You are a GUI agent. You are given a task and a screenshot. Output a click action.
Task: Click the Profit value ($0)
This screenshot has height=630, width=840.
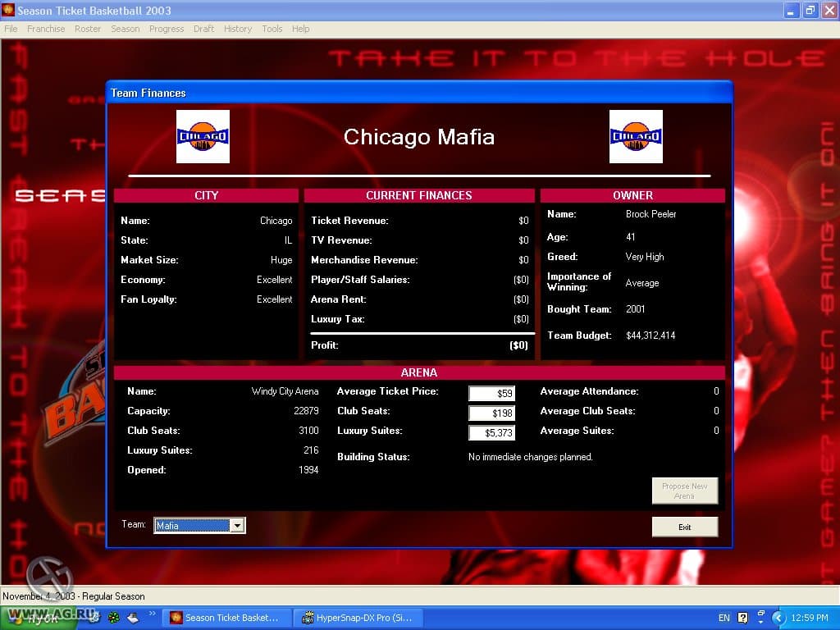518,345
